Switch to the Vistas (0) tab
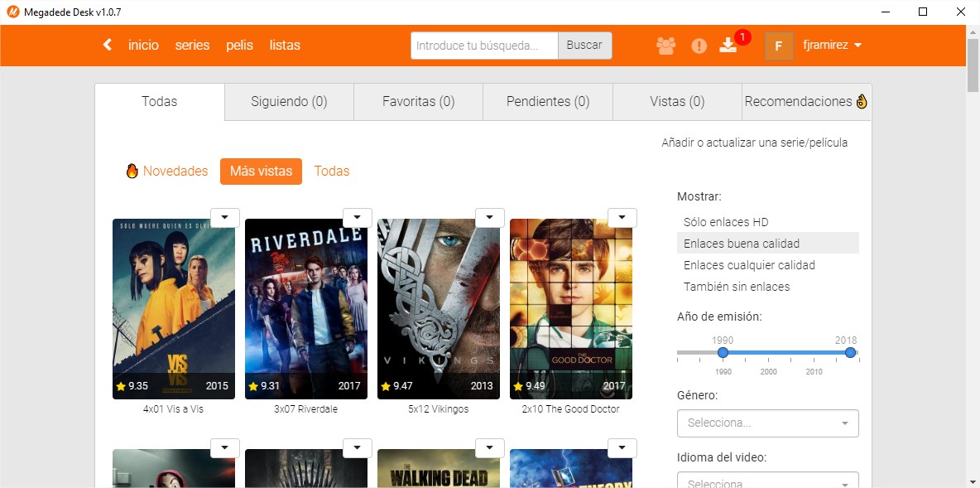The width and height of the screenshot is (980, 488). (678, 101)
